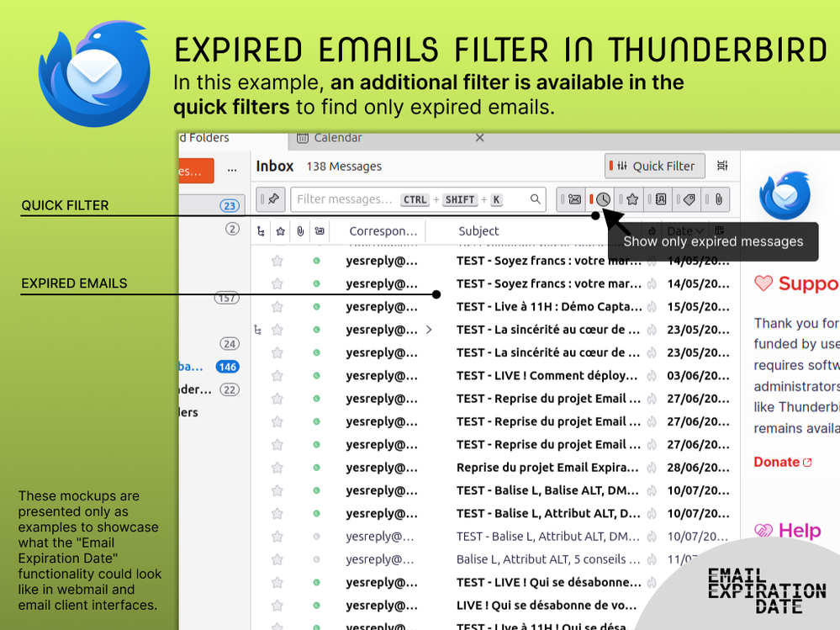The image size is (840, 630).
Task: Pin the quick filter with pushpin button
Action: pos(270,199)
